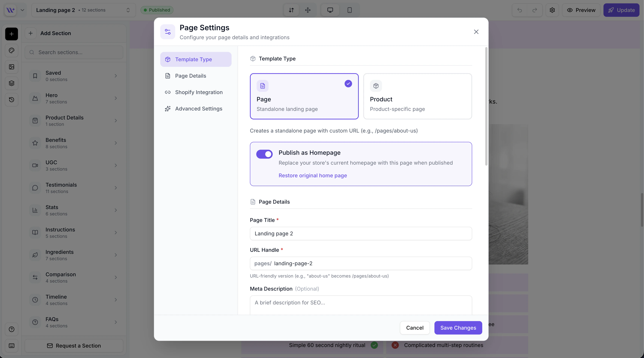Switch to mobile device preview icon

tap(349, 10)
